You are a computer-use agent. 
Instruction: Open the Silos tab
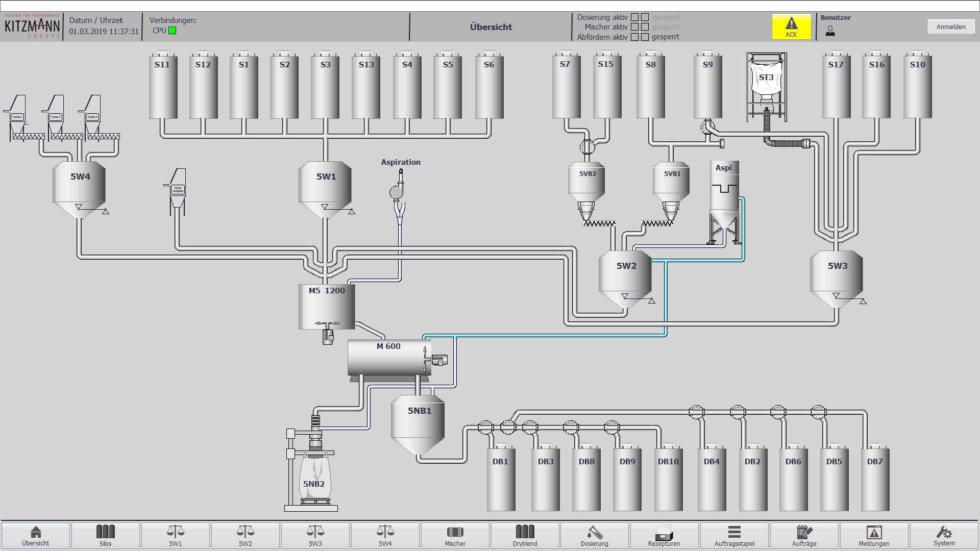[x=106, y=536]
